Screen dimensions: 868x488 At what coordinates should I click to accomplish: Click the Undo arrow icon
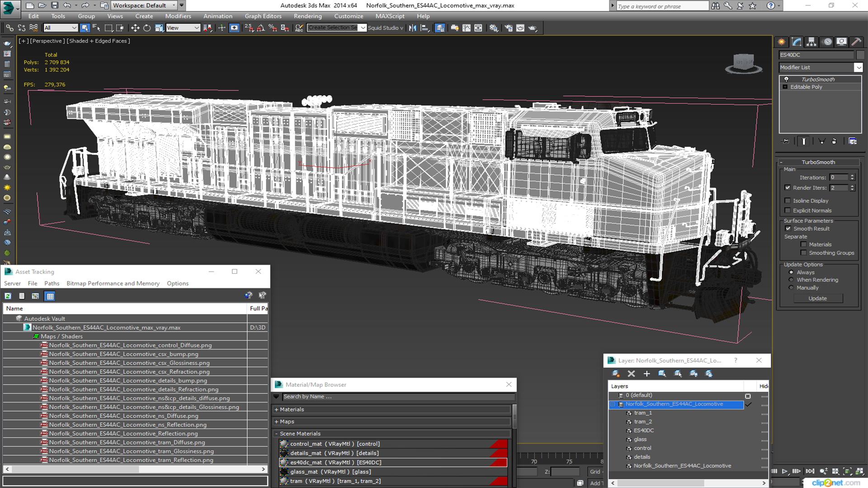pyautogui.click(x=67, y=5)
